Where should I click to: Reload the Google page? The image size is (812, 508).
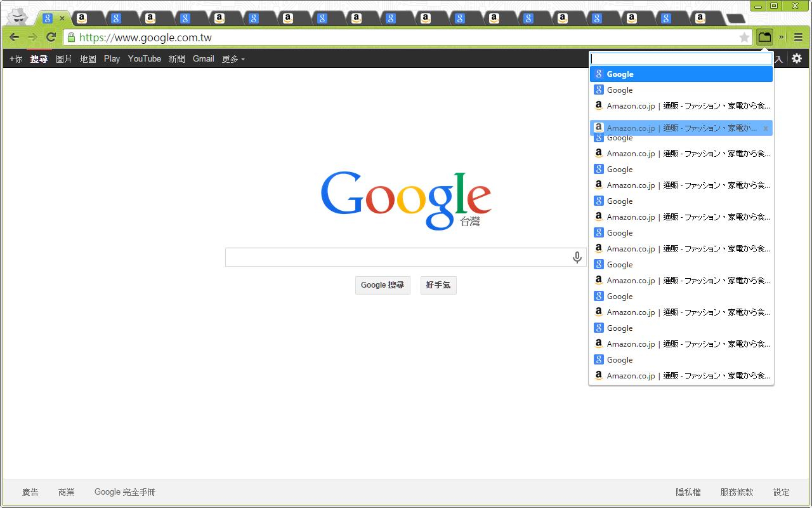51,37
